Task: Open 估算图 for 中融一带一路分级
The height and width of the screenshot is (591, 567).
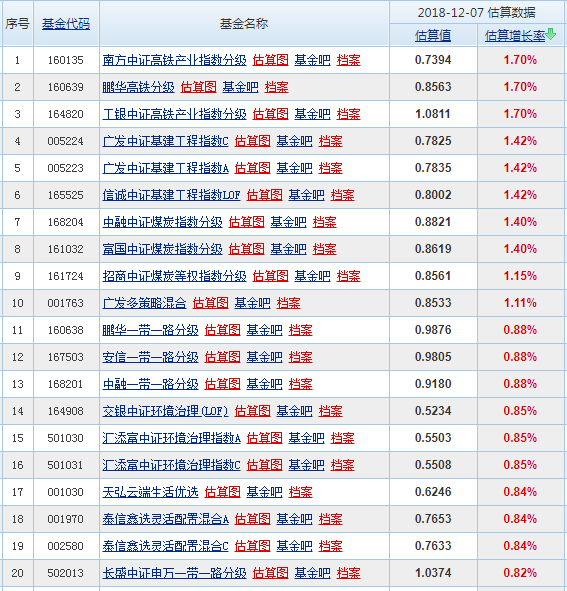Action: point(222,384)
